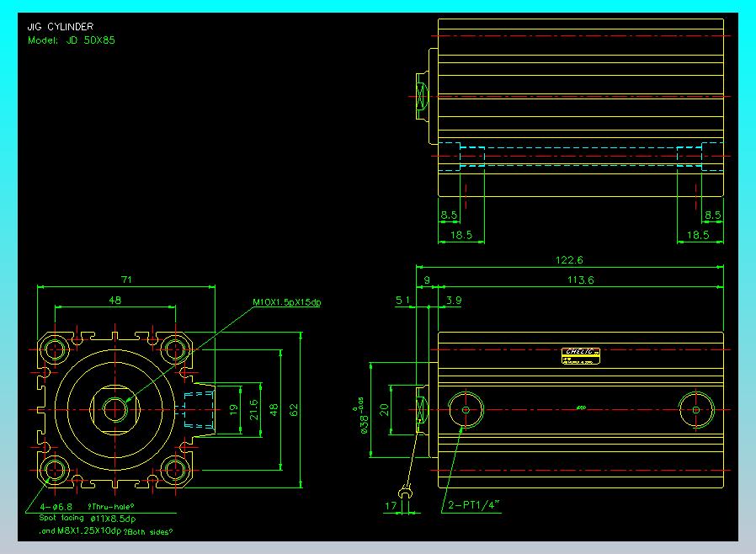This screenshot has height=554, width=756.
Task: Select the '4-ø6.8' hole callout
Action: pyautogui.click(x=56, y=507)
